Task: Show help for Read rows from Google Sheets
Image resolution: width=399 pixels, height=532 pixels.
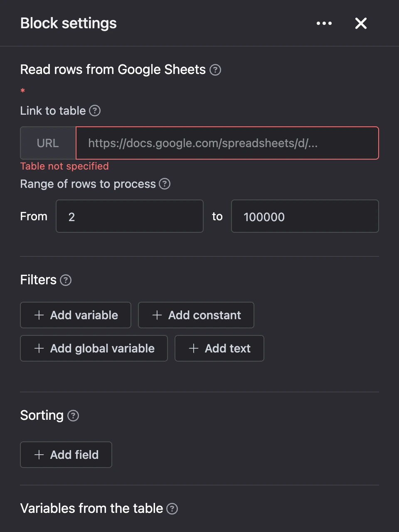Action: [x=215, y=70]
